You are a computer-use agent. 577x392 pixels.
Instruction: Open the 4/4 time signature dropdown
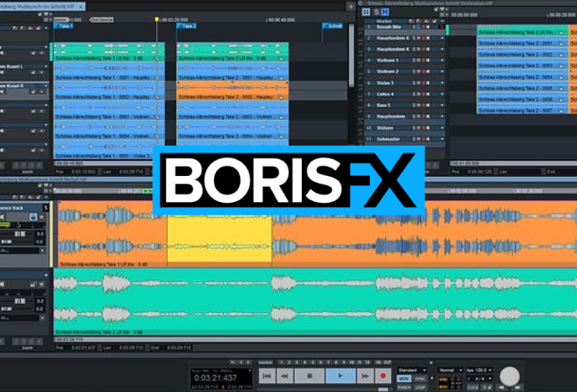(479, 379)
